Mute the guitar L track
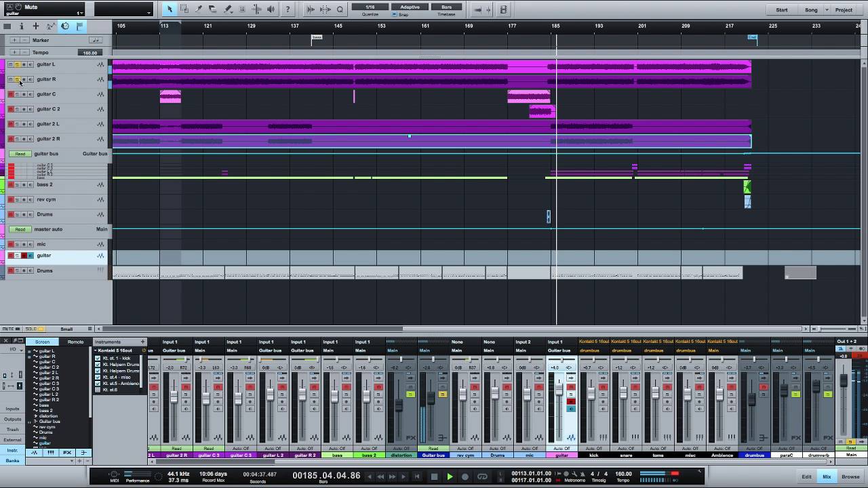This screenshot has height=488, width=868. pyautogui.click(x=10, y=64)
